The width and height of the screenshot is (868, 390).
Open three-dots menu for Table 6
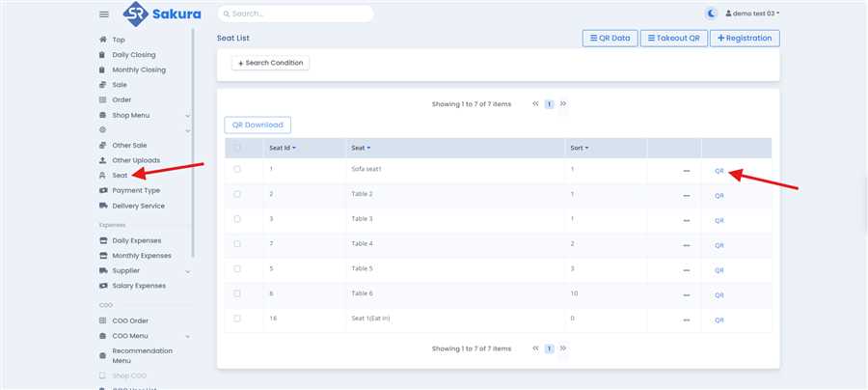[687, 295]
